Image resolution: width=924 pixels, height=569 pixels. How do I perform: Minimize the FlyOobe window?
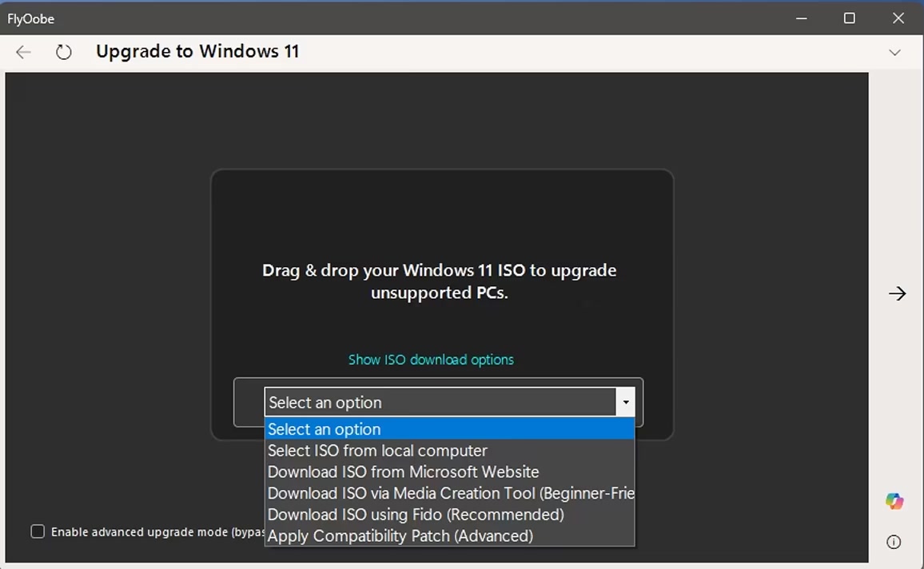click(802, 18)
